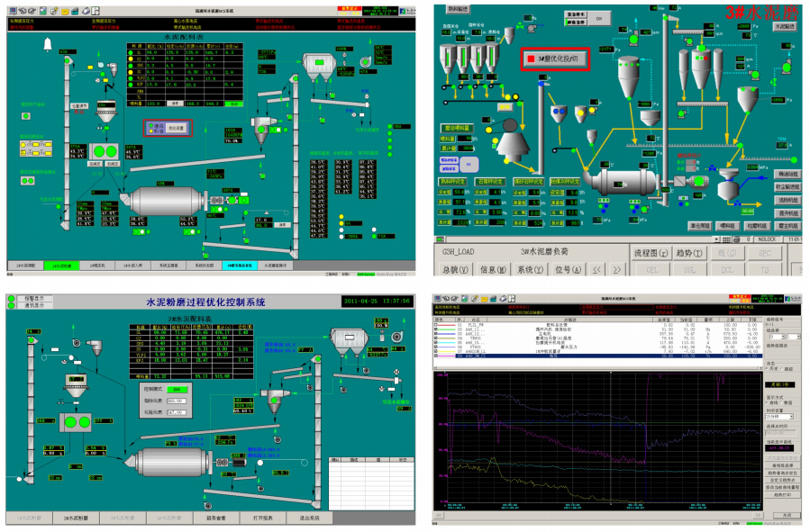Click the purple swatch of highlighted trend row
Image resolution: width=810 pixels, height=532 pixels.
tap(448, 356)
